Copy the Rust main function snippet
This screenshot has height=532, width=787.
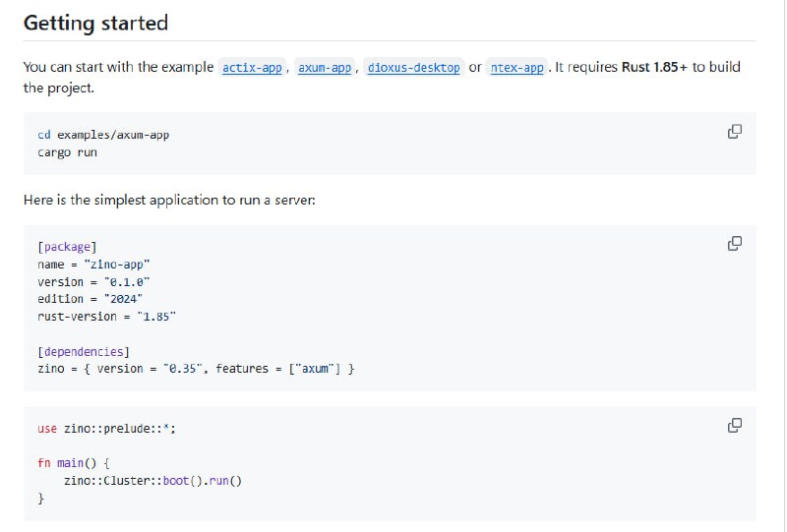[x=734, y=426]
